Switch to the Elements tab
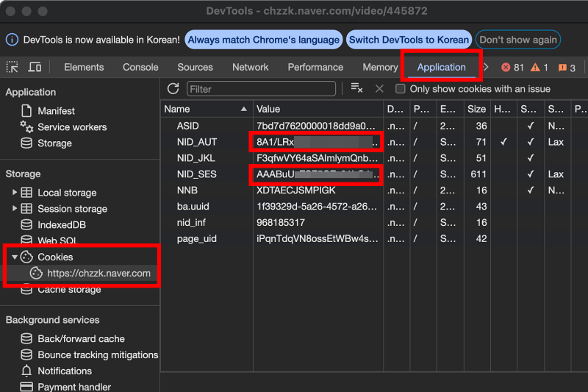 (84, 67)
